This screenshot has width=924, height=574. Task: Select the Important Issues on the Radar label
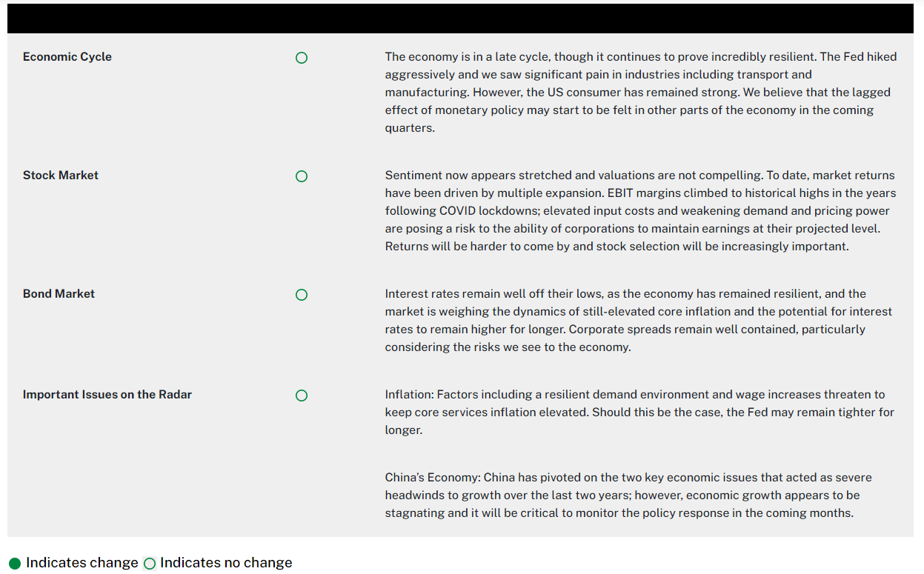pos(107,395)
